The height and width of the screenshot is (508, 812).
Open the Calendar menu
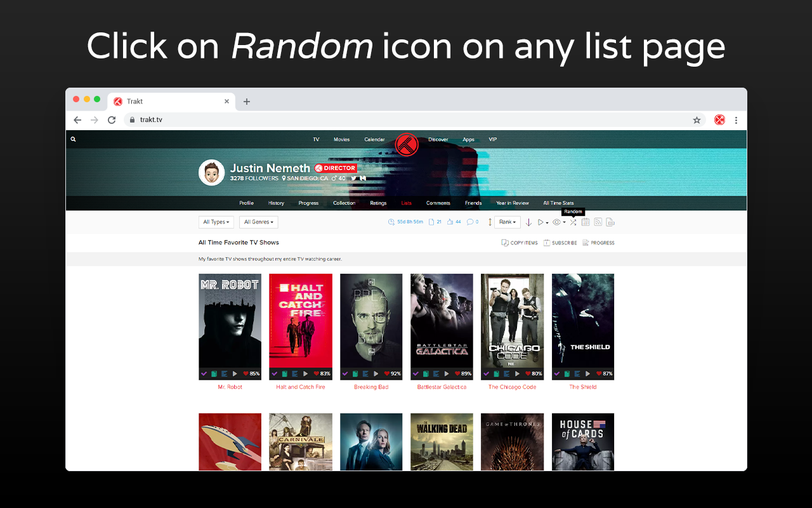coord(374,140)
